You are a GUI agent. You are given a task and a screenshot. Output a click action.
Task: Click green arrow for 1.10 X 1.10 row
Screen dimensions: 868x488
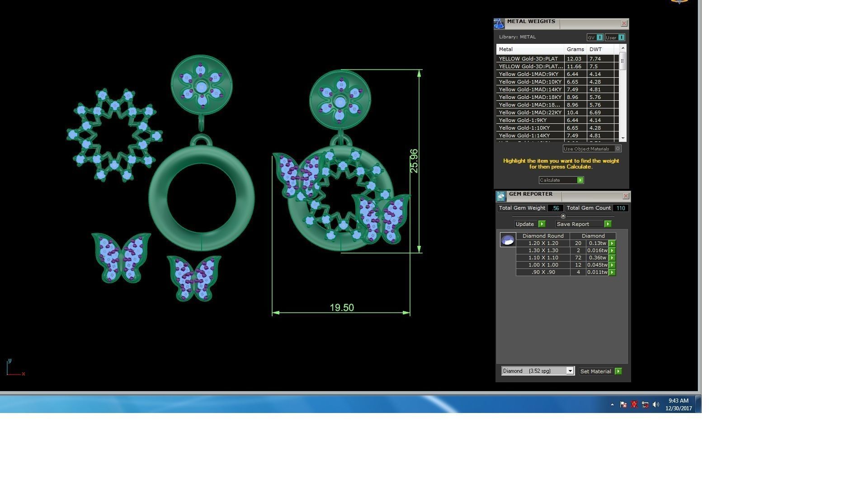pos(612,258)
